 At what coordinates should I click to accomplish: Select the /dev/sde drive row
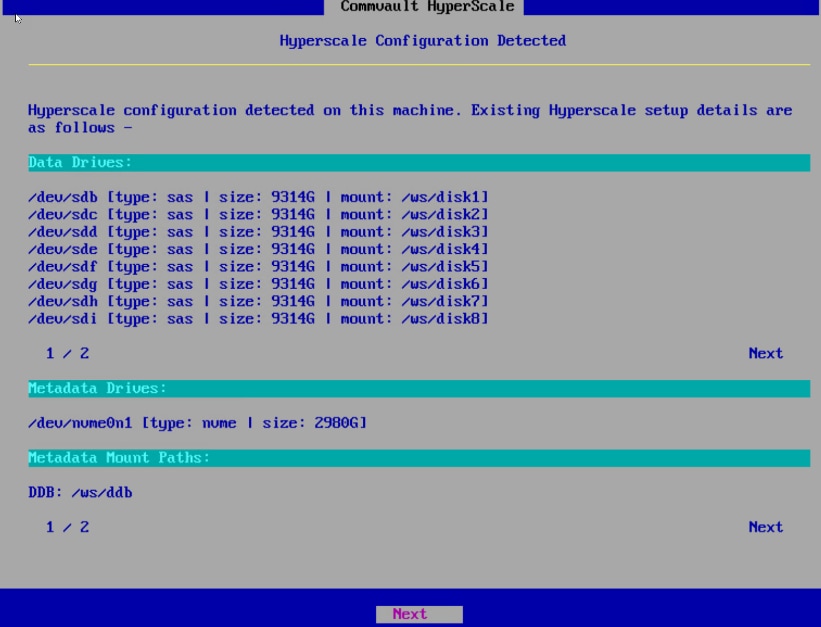[258, 249]
